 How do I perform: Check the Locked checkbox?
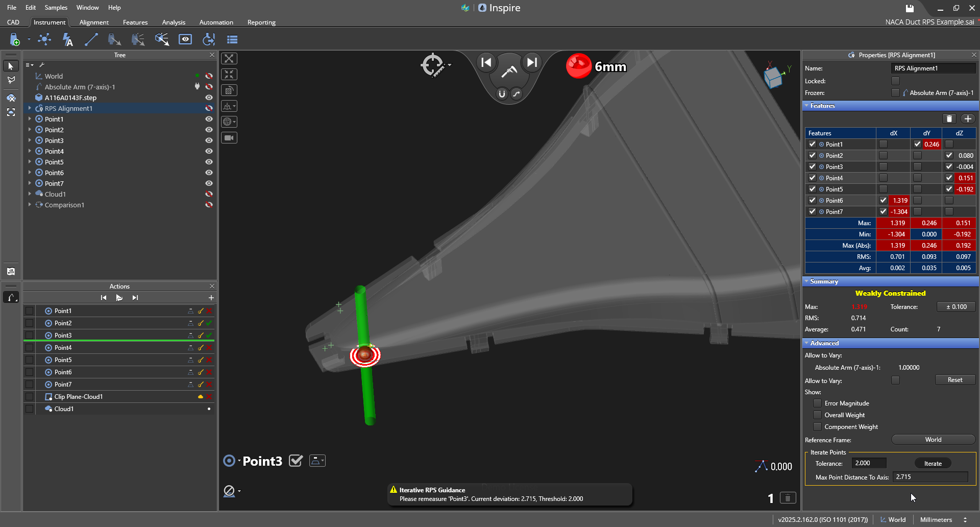tap(895, 81)
